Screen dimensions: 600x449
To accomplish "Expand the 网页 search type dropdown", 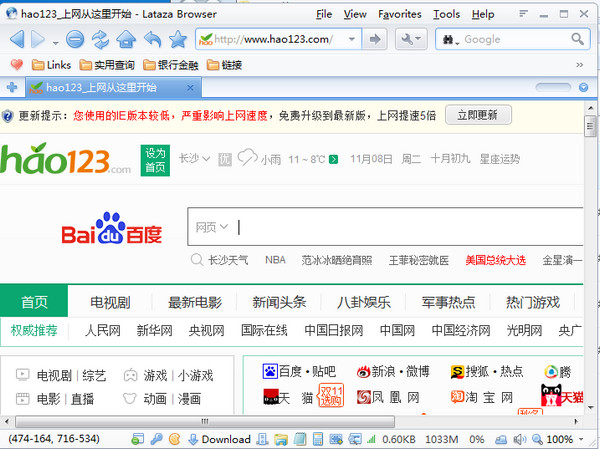I will (x=212, y=227).
